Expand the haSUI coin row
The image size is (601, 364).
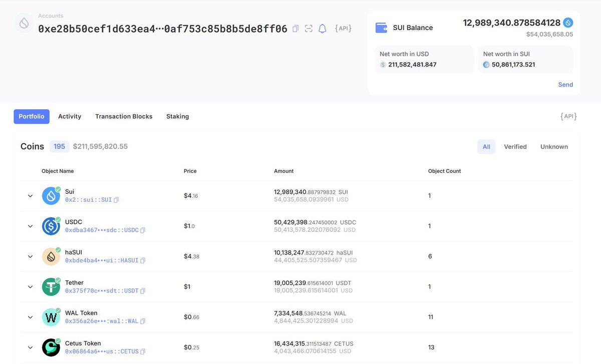(31, 256)
